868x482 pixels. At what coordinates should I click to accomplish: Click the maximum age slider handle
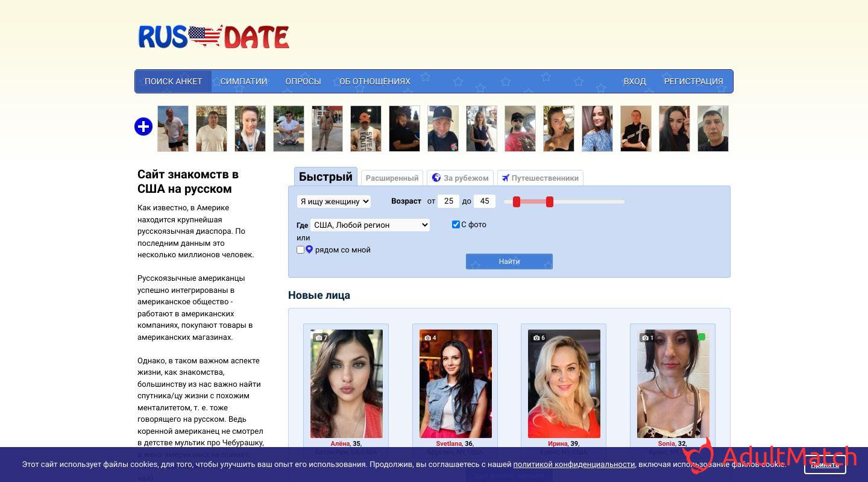click(550, 202)
